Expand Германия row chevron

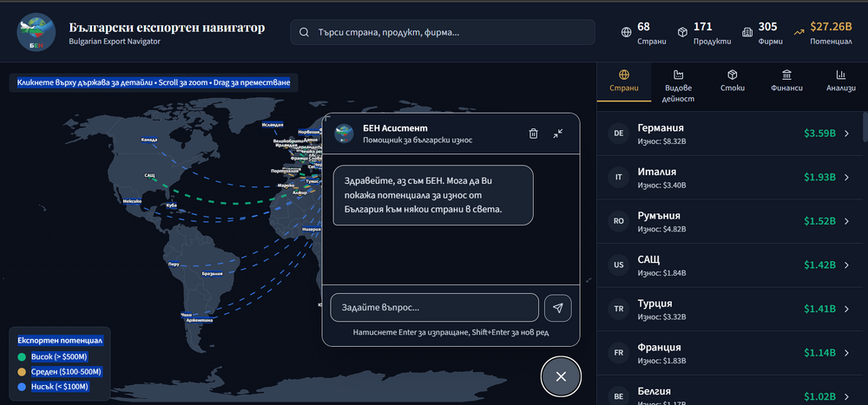tap(846, 134)
